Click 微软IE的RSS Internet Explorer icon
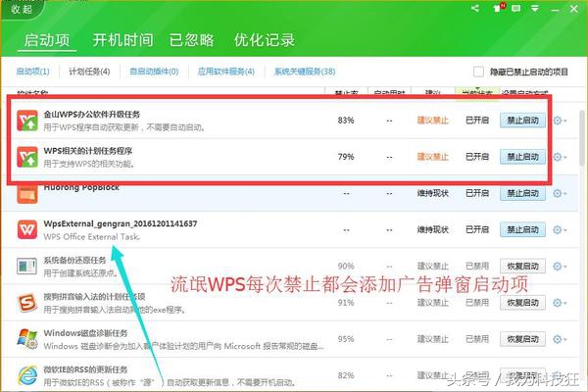588x392 pixels. [x=27, y=375]
